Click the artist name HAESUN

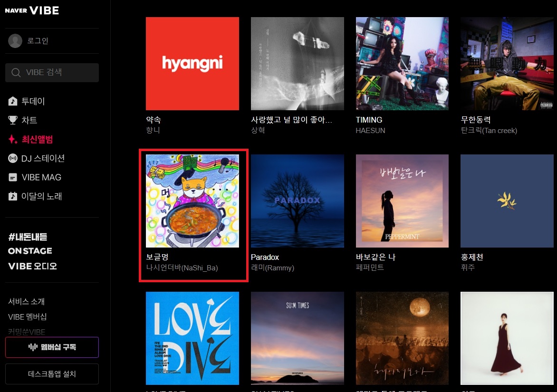pos(371,130)
